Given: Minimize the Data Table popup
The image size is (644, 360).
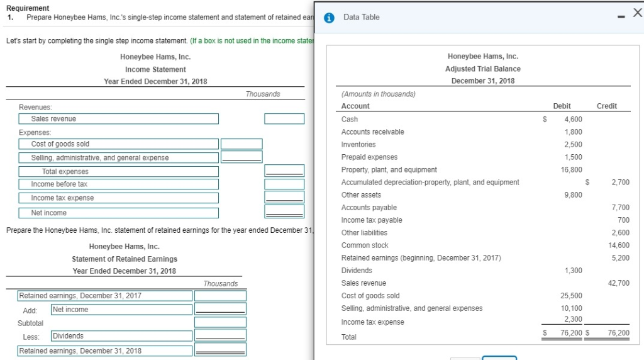Looking at the screenshot, I should [x=621, y=17].
